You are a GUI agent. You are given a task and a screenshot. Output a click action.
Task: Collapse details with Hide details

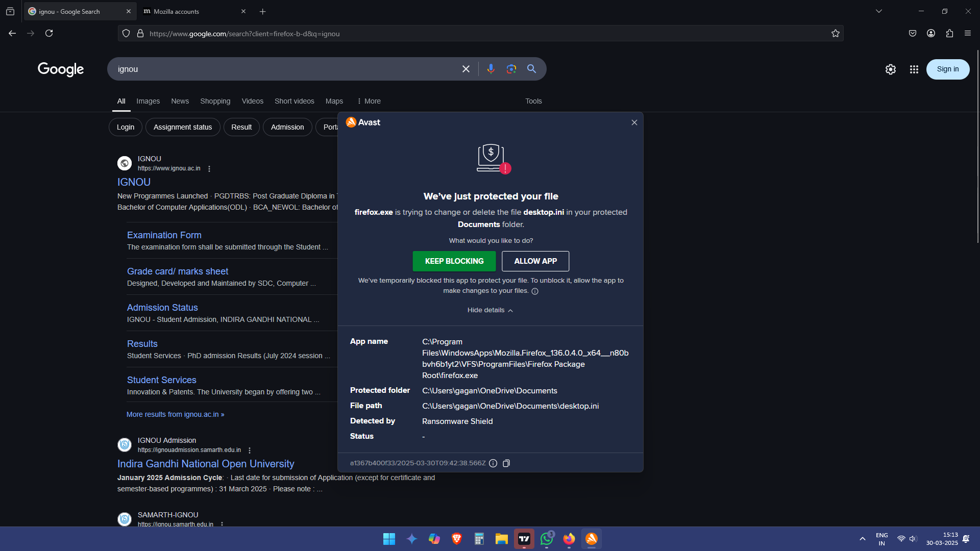[490, 310]
